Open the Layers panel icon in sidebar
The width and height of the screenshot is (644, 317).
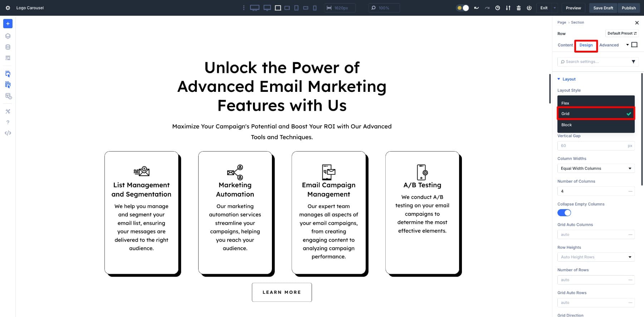[8, 36]
